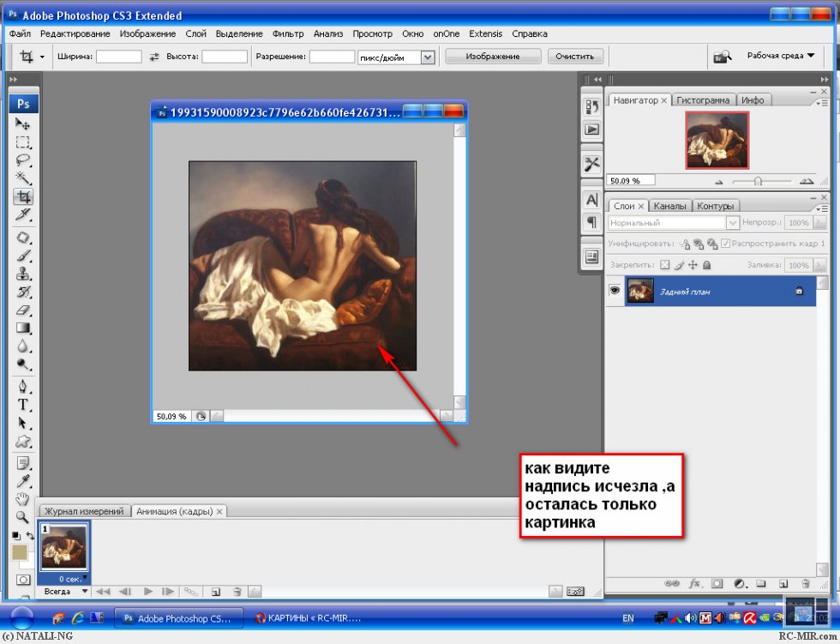The width and height of the screenshot is (840, 644).
Task: Select the Path Selection tool
Action: coord(22,423)
